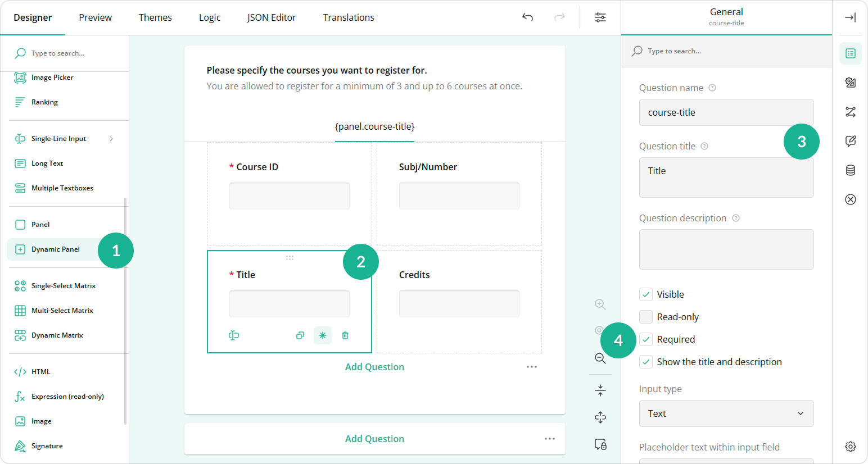Open the JSON Editor tab
This screenshot has height=464, width=868.
pos(272,17)
